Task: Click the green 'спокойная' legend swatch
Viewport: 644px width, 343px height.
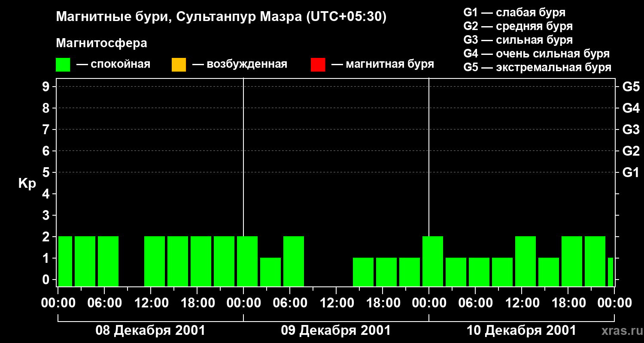Action: point(63,65)
